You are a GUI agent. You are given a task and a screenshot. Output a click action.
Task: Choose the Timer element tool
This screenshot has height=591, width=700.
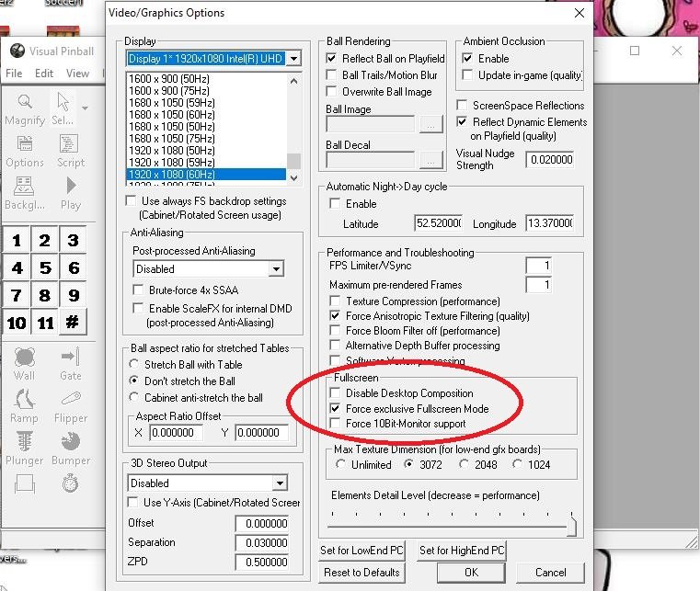[x=70, y=484]
